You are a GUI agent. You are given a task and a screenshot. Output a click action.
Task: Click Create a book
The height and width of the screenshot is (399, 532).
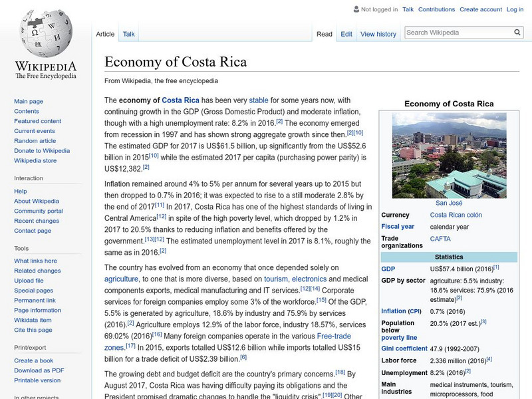[34, 360]
